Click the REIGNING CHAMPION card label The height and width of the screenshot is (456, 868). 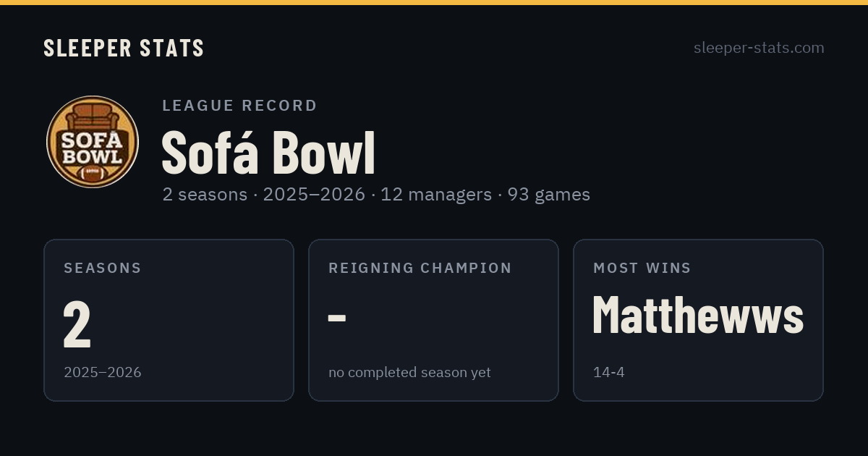pos(420,268)
